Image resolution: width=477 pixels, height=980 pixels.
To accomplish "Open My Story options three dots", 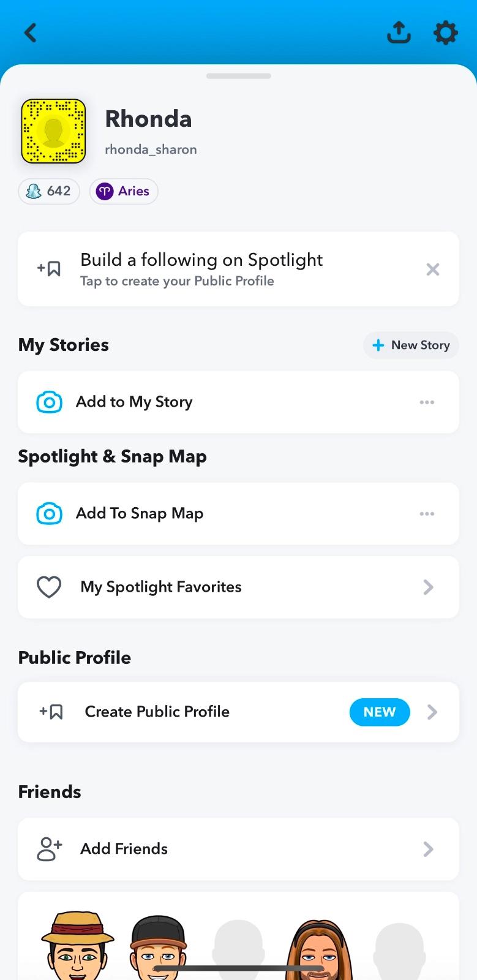I will [427, 402].
